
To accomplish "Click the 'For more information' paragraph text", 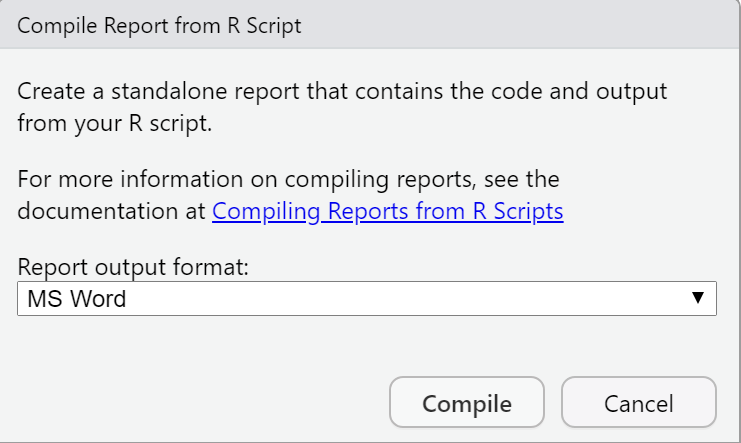I will [290, 195].
